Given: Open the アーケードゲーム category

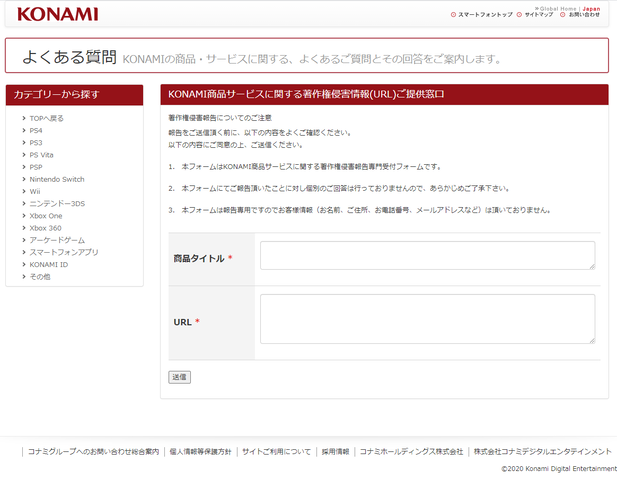Looking at the screenshot, I should [x=57, y=240].
